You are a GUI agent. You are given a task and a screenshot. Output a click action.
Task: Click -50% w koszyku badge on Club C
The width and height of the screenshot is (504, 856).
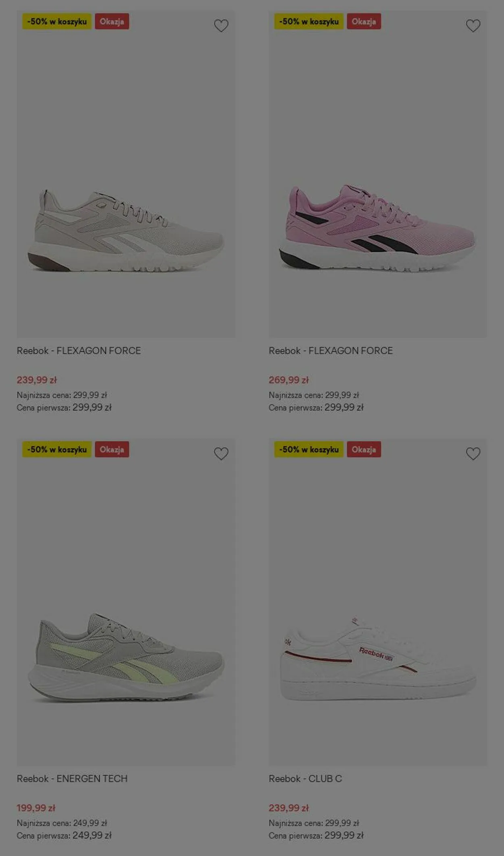pos(309,449)
